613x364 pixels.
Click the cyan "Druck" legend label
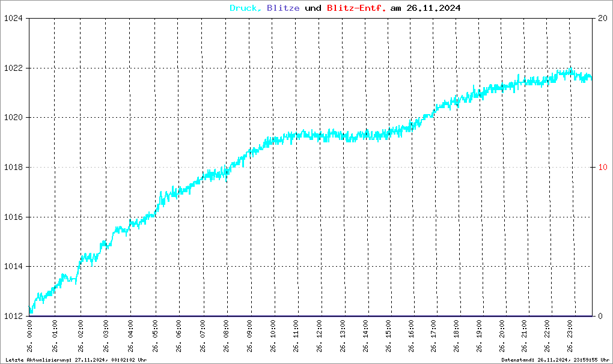point(245,8)
